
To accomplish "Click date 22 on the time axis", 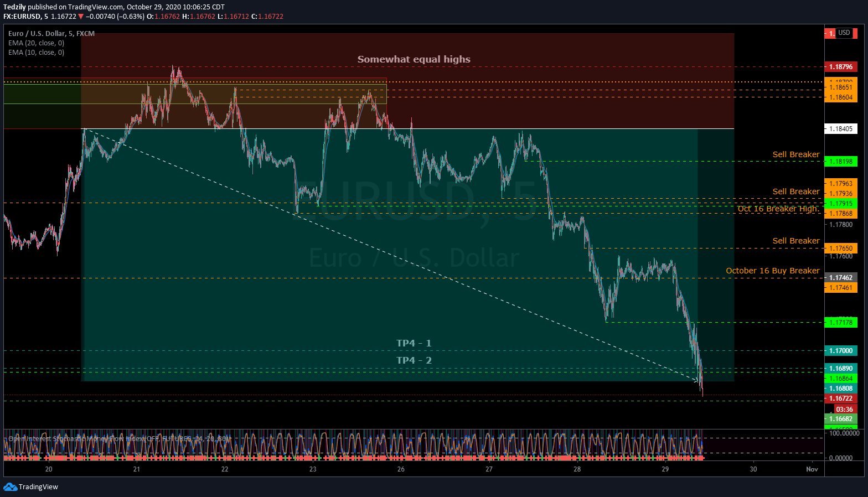I will tap(225, 469).
